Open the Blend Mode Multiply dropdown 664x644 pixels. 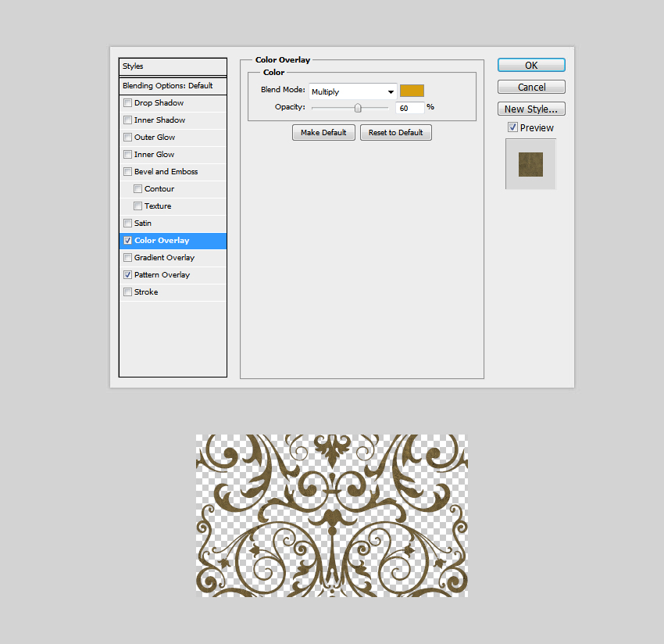(353, 91)
